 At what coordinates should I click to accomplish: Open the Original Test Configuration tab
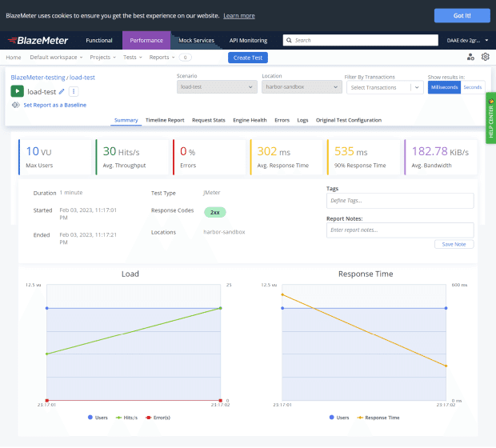point(349,120)
